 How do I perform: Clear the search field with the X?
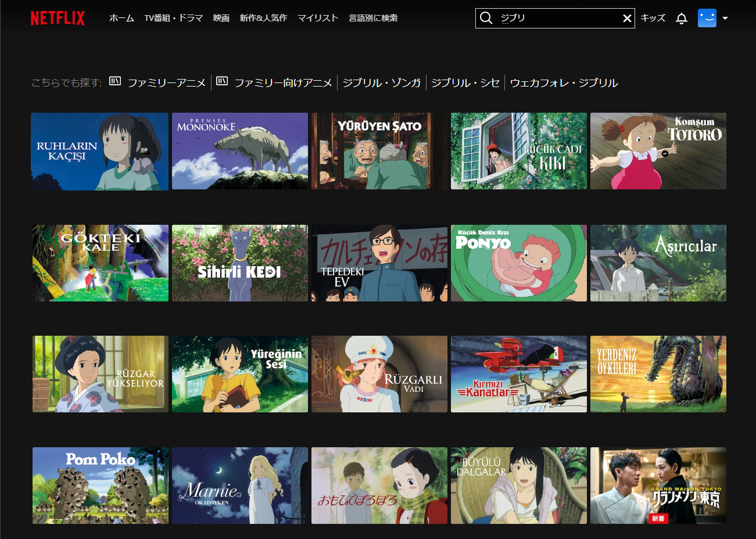(627, 19)
